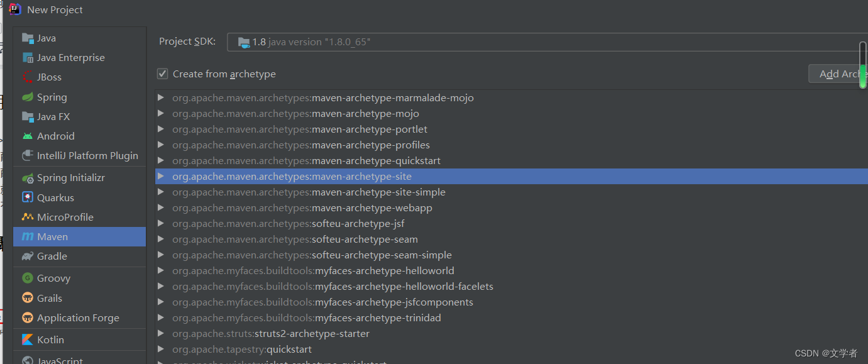Click the Grails icon

point(28,298)
